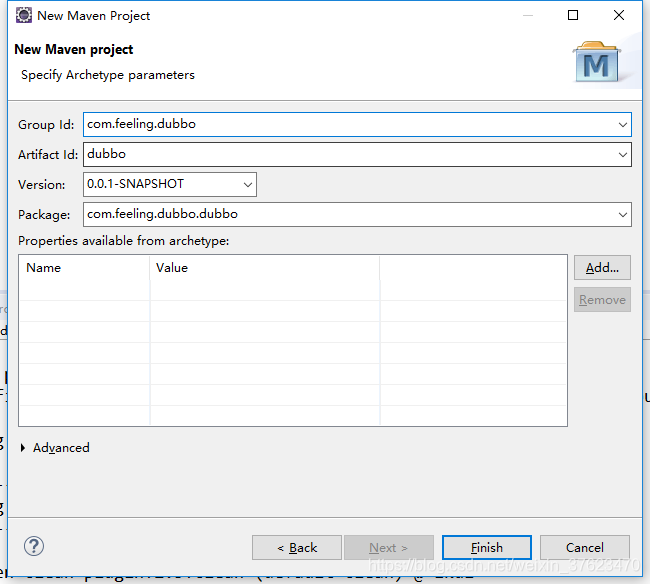Click first empty row in properties table
Screen dimensions: 650x584
[293, 290]
